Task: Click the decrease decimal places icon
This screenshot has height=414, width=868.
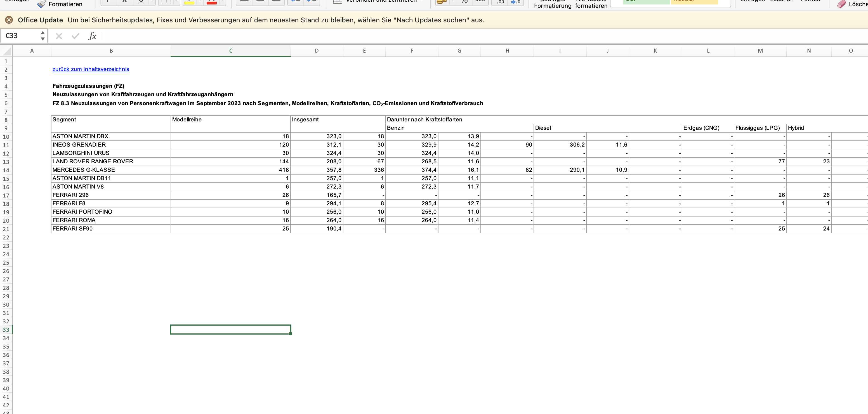Action: (515, 2)
